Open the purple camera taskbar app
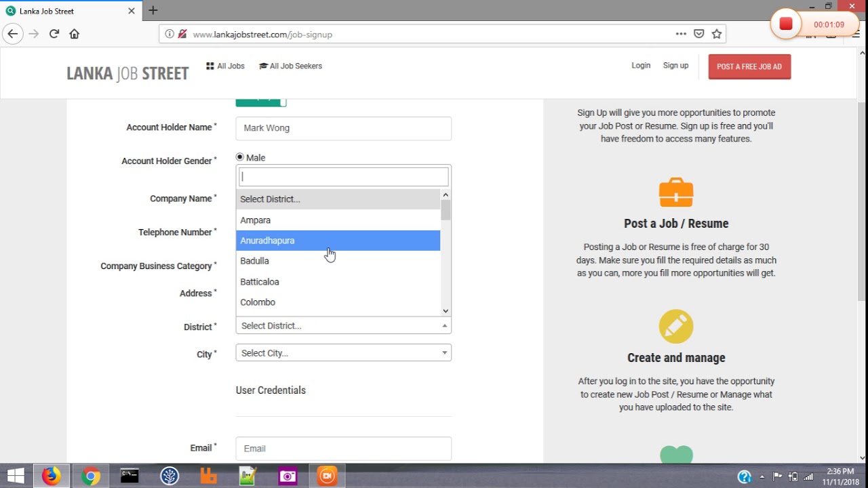This screenshot has width=868, height=488. (288, 476)
